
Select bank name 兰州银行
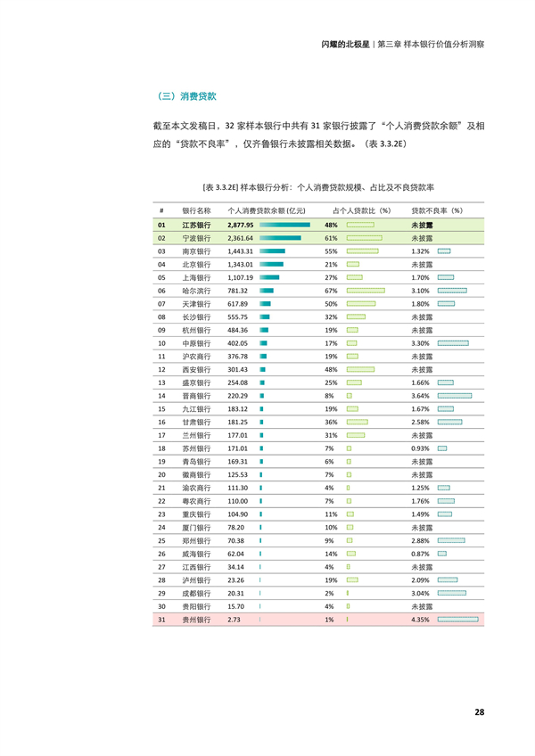pyautogui.click(x=196, y=435)
